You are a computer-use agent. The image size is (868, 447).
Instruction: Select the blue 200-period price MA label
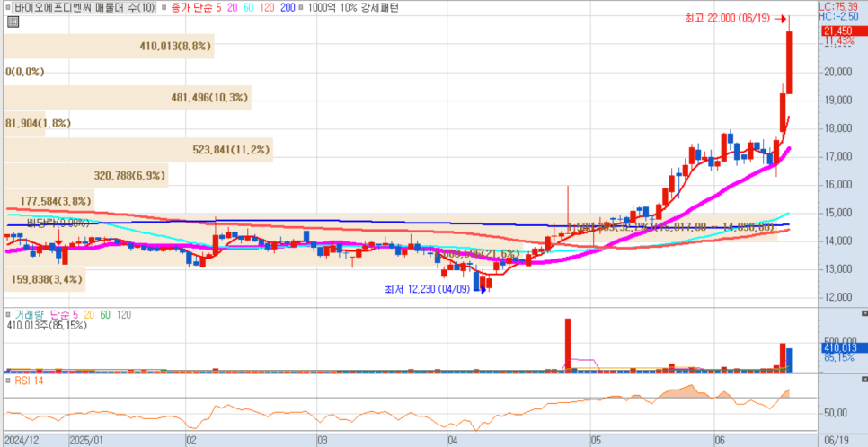click(288, 8)
